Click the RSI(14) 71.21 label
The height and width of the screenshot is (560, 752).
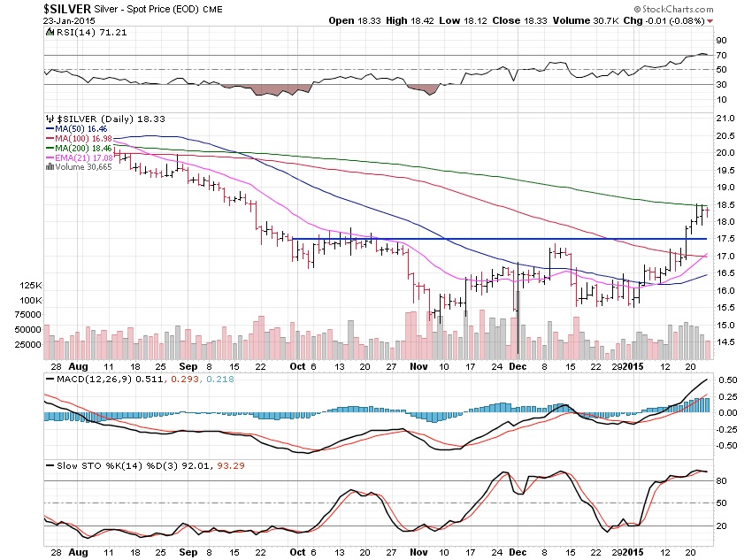pyautogui.click(x=92, y=32)
